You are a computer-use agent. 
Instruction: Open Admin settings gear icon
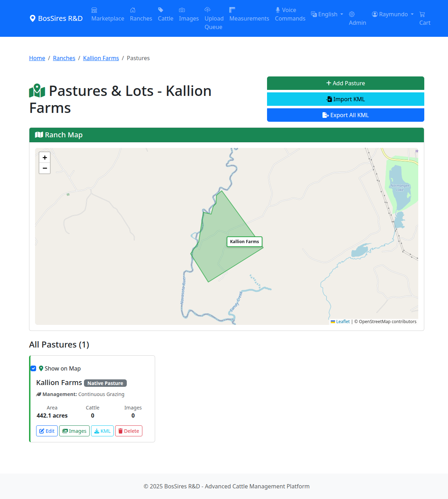click(x=352, y=14)
